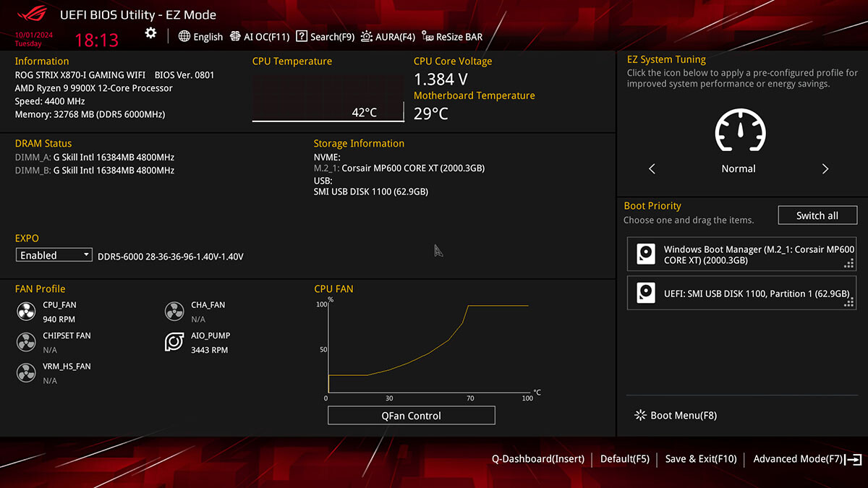Click the DDR5-6000 28-36-36-96 EXPO profile text
This screenshot has height=488, width=868.
pyautogui.click(x=171, y=257)
